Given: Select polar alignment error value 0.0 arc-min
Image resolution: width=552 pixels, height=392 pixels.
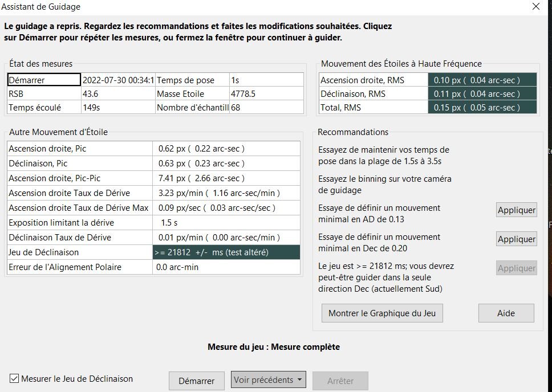Looking at the screenshot, I should click(226, 267).
